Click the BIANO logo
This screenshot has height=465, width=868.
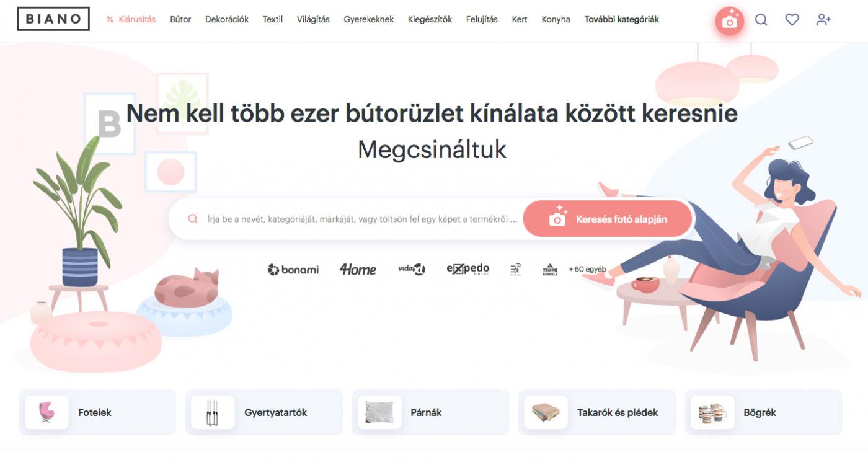53,19
